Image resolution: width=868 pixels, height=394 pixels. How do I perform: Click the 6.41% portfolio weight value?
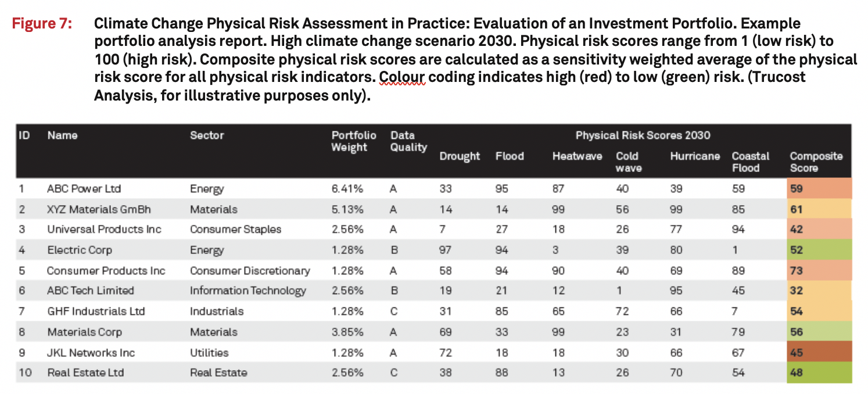(x=347, y=188)
